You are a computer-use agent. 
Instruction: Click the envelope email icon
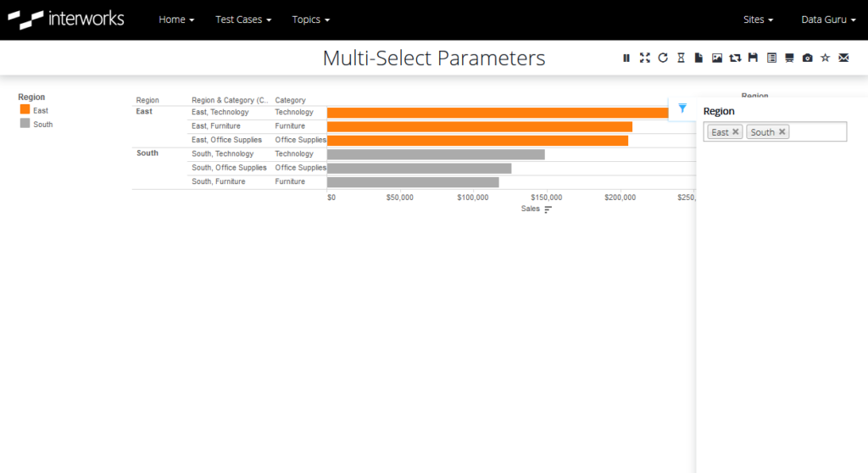coord(843,58)
